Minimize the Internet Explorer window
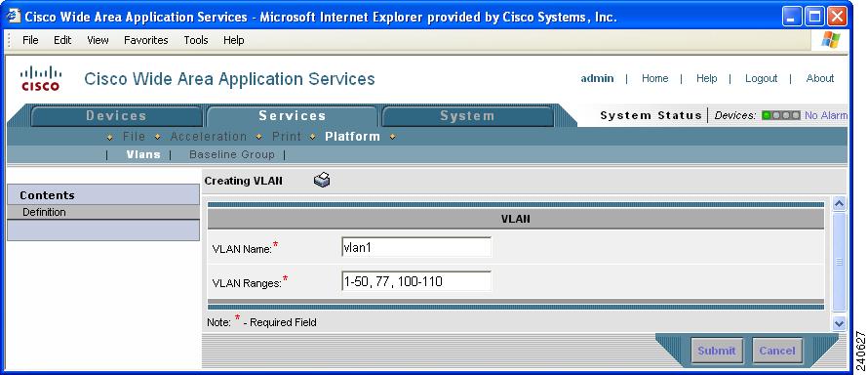Viewport: 868px width, 375px height. pos(792,17)
